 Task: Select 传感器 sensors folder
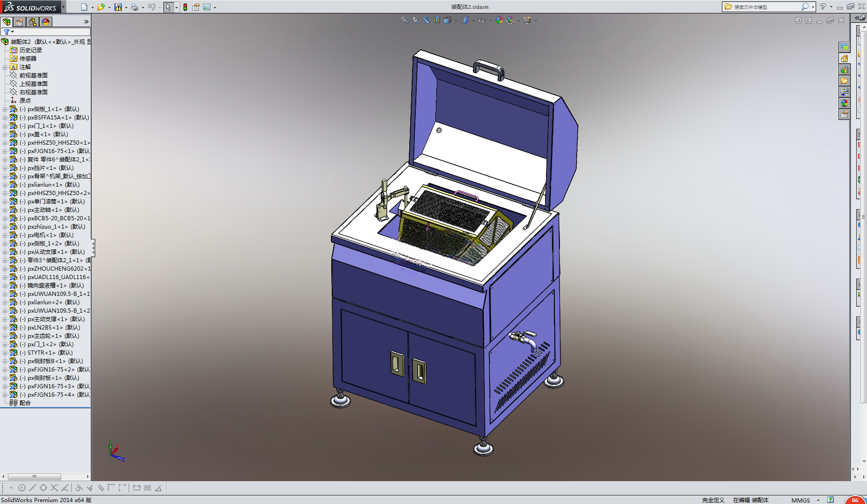click(x=28, y=59)
